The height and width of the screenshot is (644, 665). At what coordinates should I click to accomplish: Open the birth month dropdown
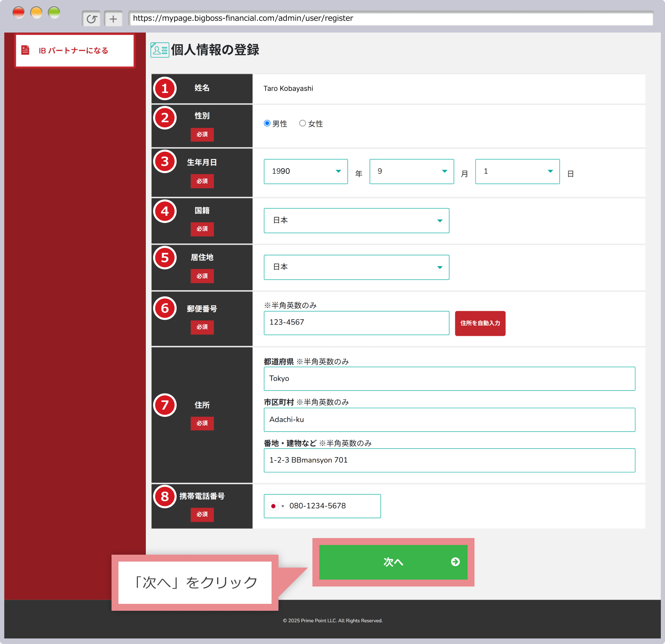pyautogui.click(x=411, y=171)
